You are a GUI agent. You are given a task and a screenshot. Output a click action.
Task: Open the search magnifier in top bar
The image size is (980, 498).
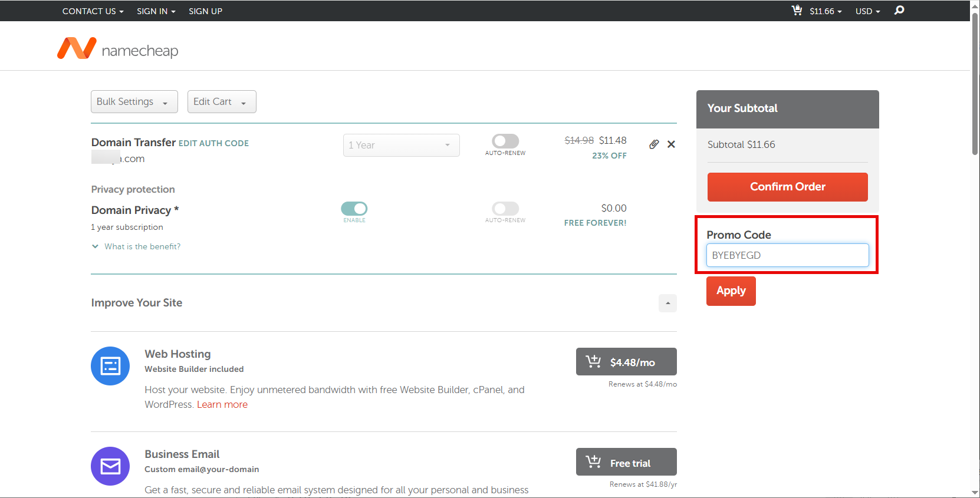click(899, 11)
